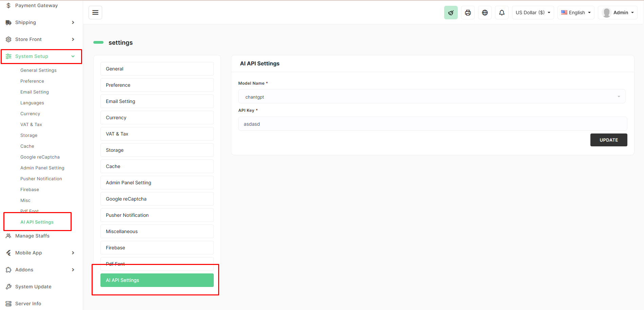644x310 pixels.
Task: Click into the API Key field
Action: (x=432, y=124)
